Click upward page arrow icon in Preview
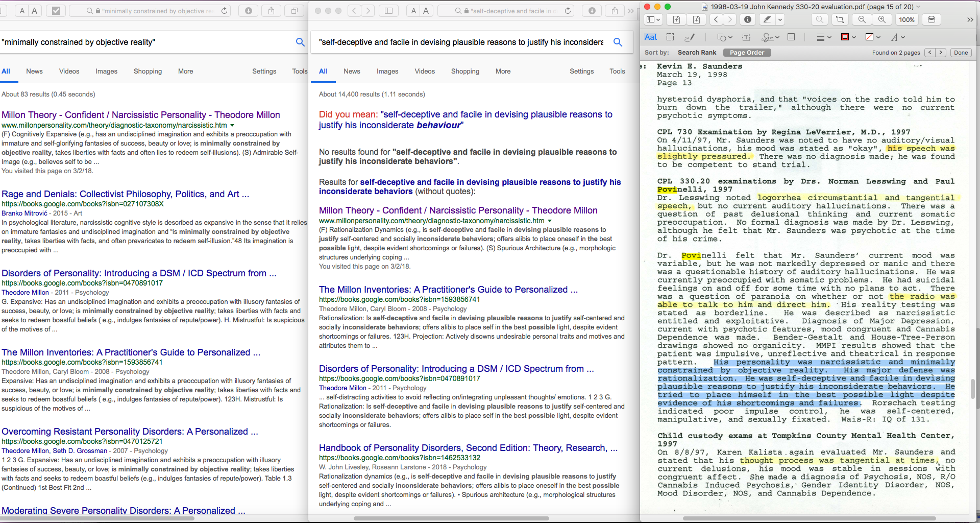 click(x=676, y=19)
